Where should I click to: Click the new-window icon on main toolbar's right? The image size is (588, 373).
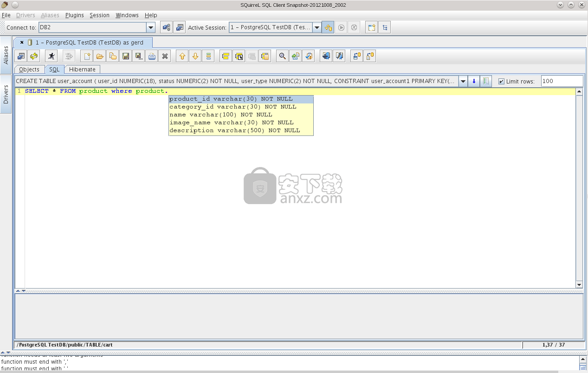pyautogui.click(x=372, y=27)
